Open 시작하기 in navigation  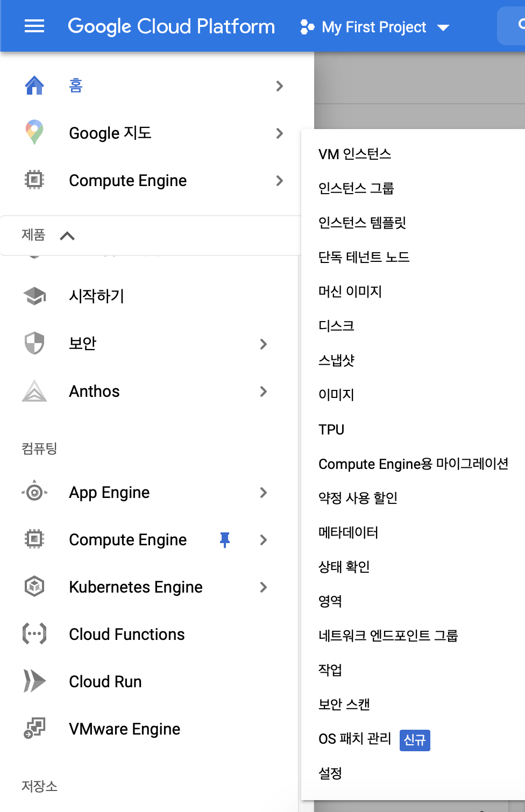pyautogui.click(x=97, y=296)
